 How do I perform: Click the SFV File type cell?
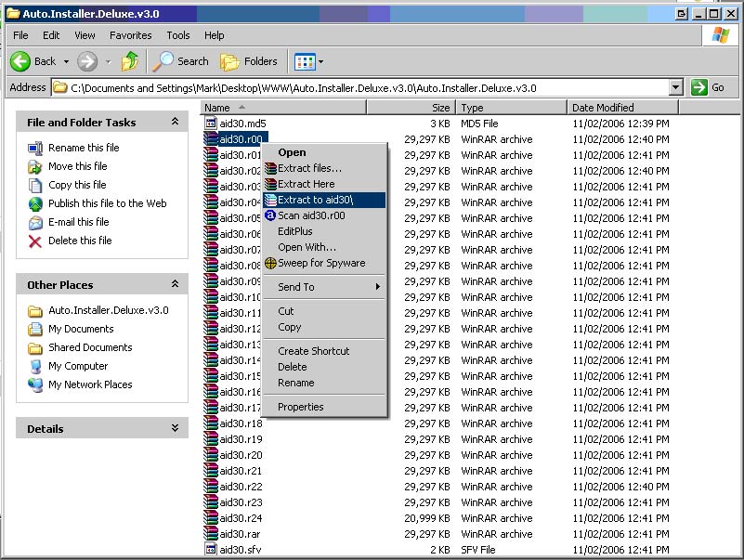(477, 550)
